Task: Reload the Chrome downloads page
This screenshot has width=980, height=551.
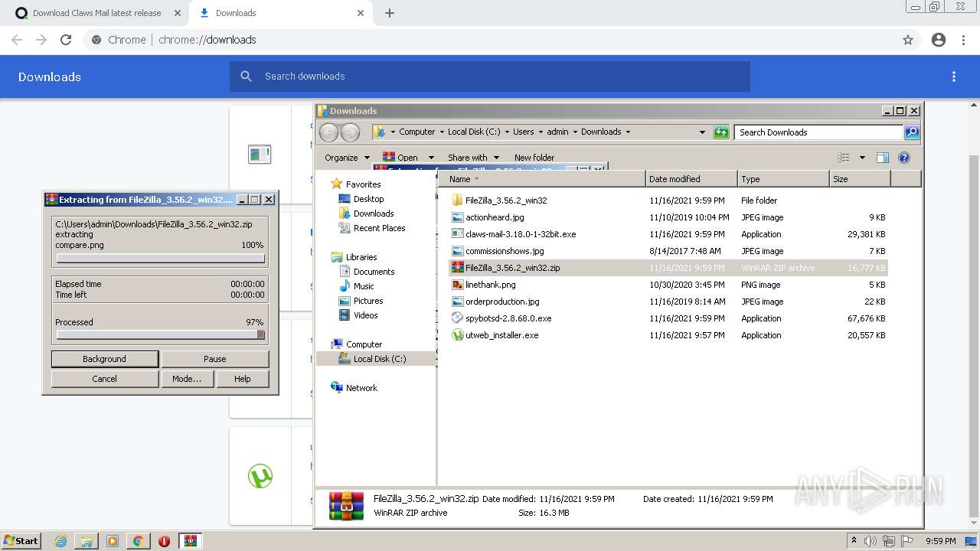Action: 66,40
